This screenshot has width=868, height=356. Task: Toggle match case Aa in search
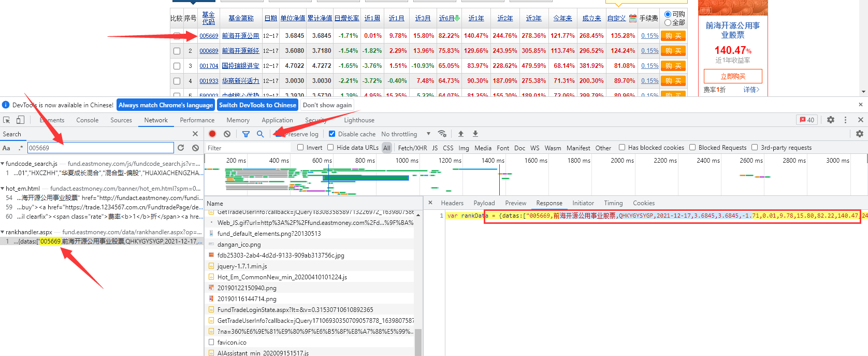click(6, 148)
